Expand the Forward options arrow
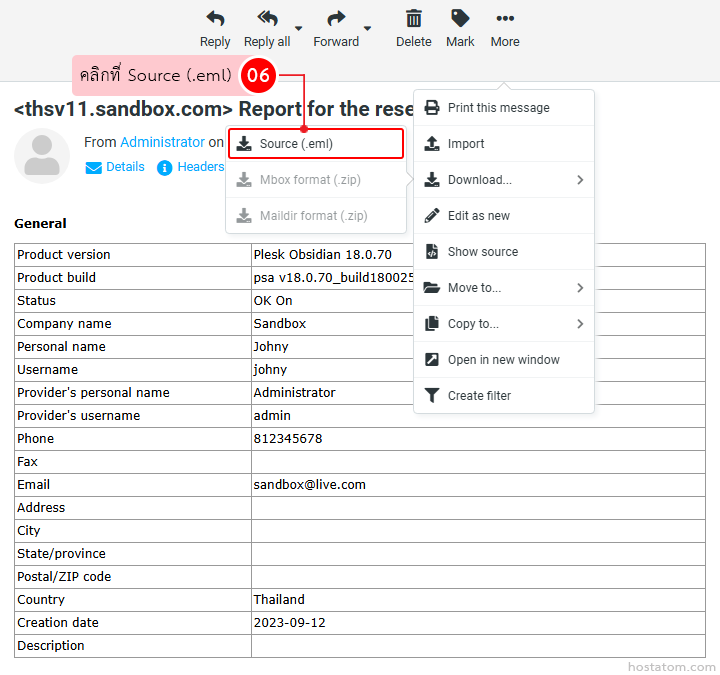 tap(367, 28)
